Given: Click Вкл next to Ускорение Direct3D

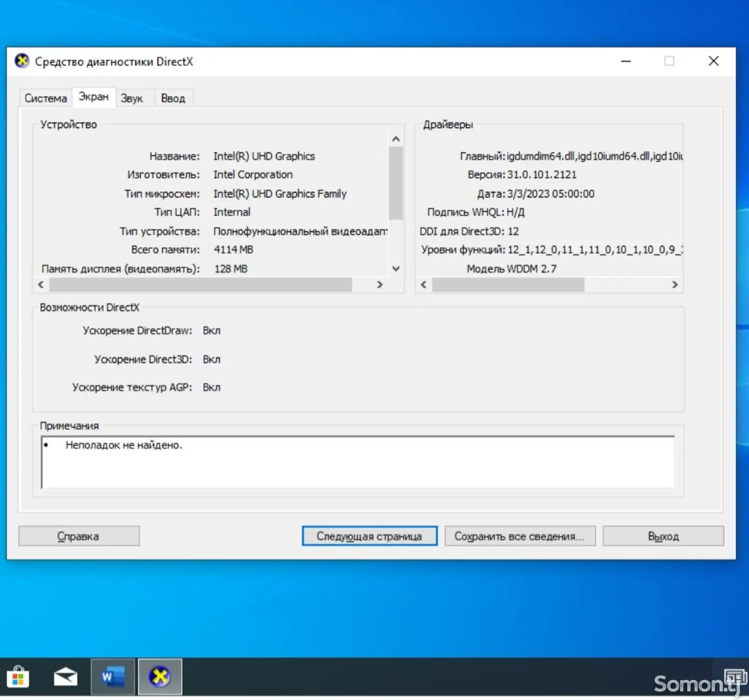Looking at the screenshot, I should coord(212,359).
